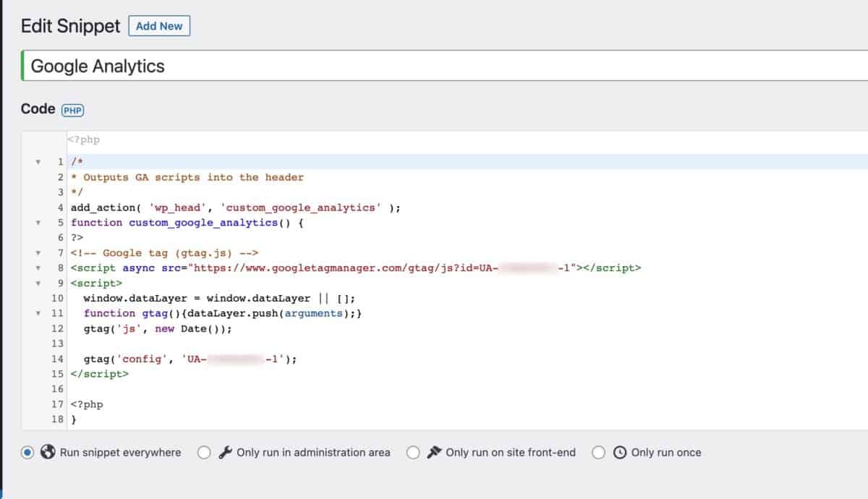This screenshot has width=868, height=499.
Task: Enable Only run on site front-end
Action: click(414, 453)
